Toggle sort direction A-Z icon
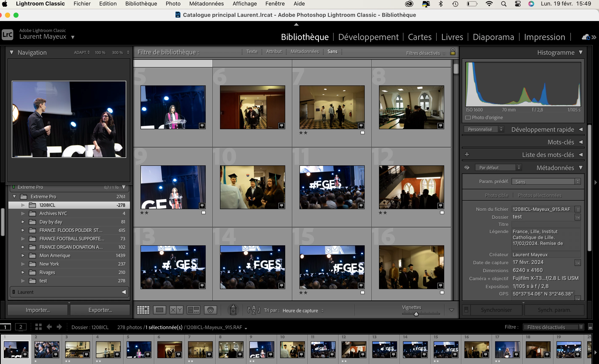The image size is (599, 364). point(254,310)
